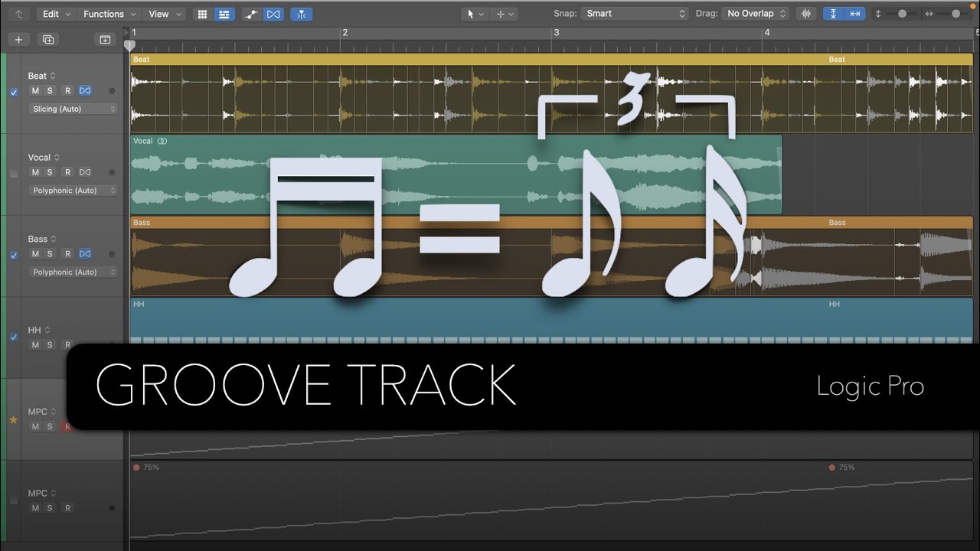The image size is (980, 551).
Task: Solo the Vocal track
Action: tap(50, 172)
